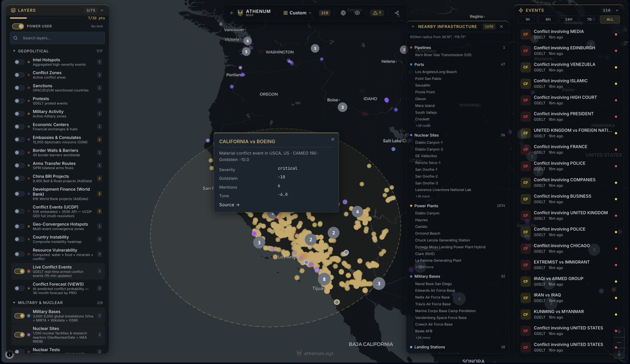The image size is (630, 364).
Task: Select the 24H events time tab
Action: (569, 19)
